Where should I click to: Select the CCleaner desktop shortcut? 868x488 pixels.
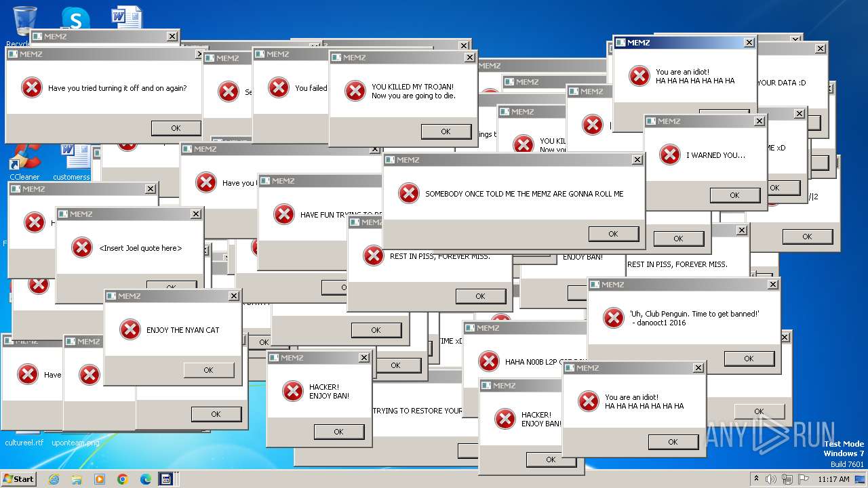click(24, 162)
